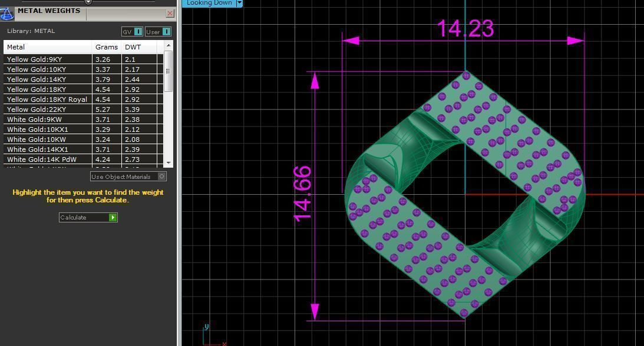This screenshot has height=346, width=644.
Task: Toggle Use Object Materials option
Action: point(128,177)
